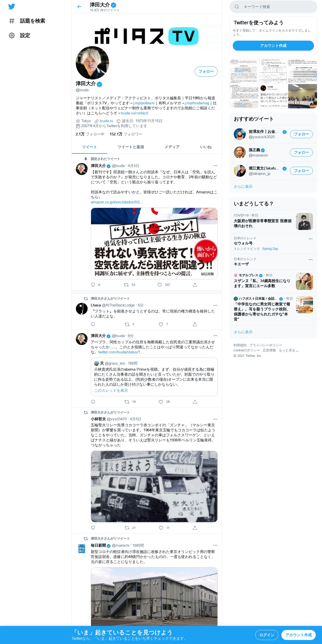Switch to いいね tab

coord(206,147)
